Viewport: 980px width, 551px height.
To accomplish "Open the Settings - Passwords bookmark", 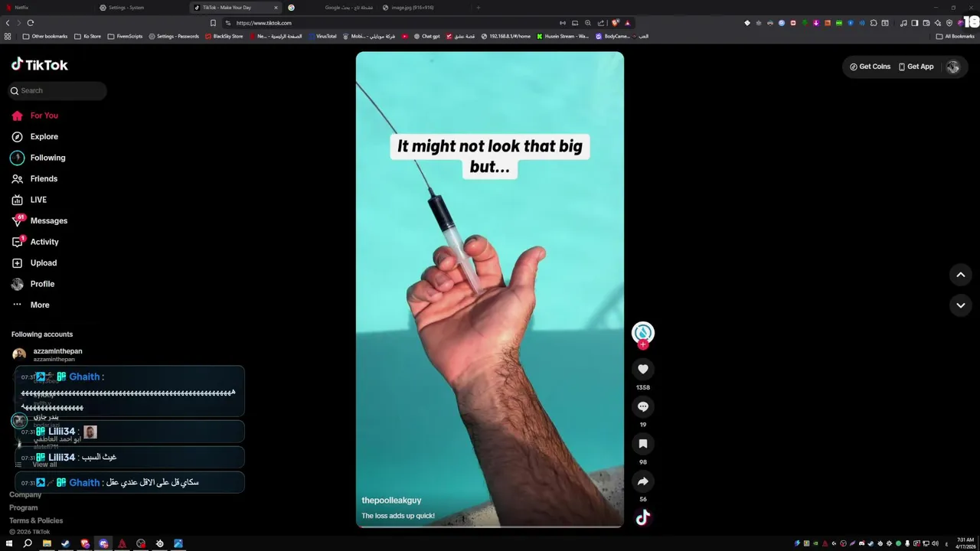I will (x=174, y=36).
